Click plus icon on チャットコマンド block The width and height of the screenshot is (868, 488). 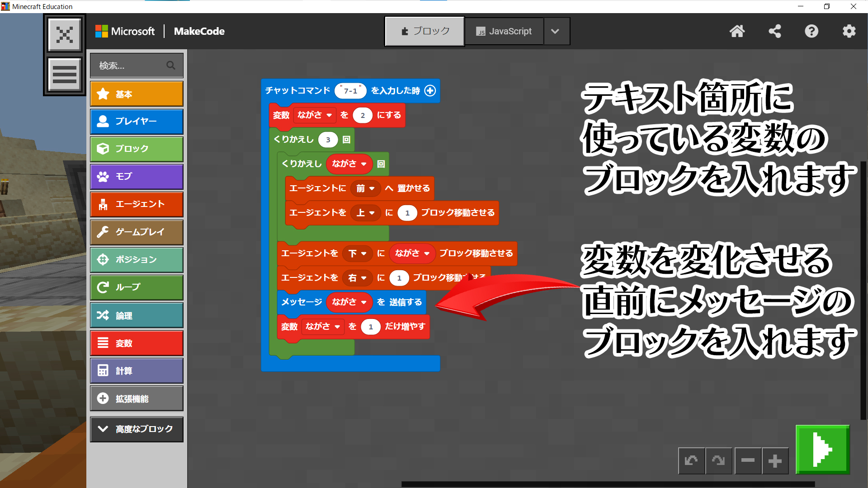click(x=430, y=91)
